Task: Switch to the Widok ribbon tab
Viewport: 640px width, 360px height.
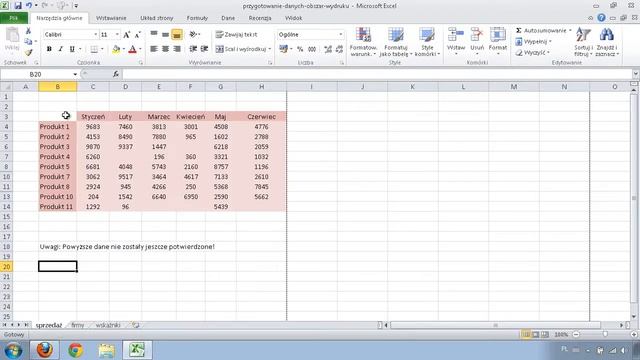Action: point(293,18)
